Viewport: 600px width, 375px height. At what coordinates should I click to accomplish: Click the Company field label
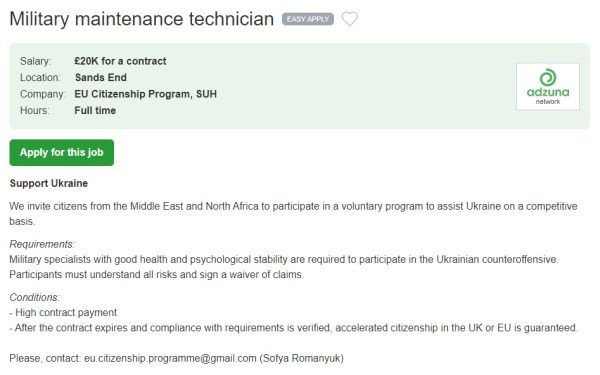(x=42, y=94)
